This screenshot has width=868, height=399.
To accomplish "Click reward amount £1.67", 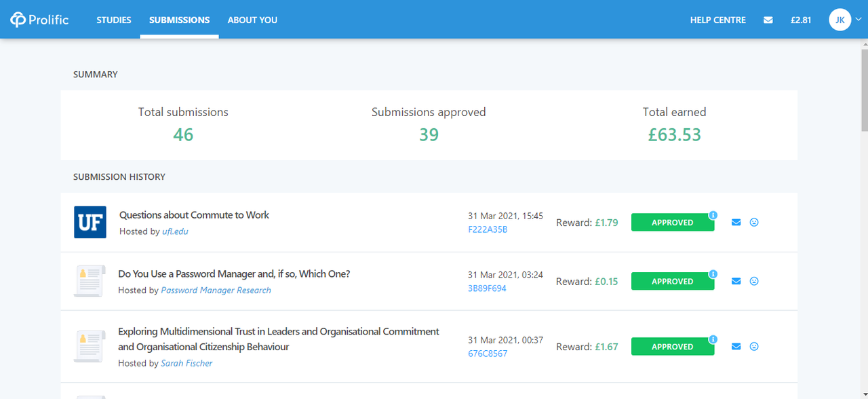I will tap(606, 347).
